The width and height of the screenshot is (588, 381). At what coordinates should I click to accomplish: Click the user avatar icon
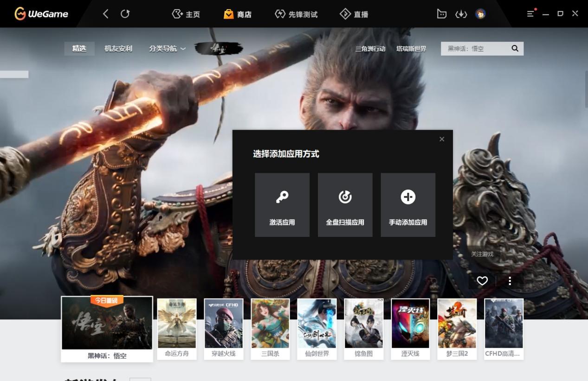pyautogui.click(x=480, y=14)
